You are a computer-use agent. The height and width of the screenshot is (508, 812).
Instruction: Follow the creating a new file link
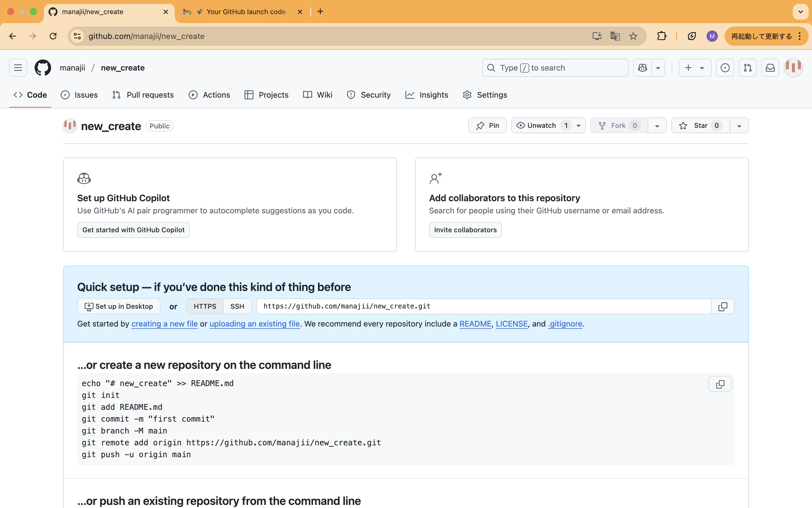(164, 324)
